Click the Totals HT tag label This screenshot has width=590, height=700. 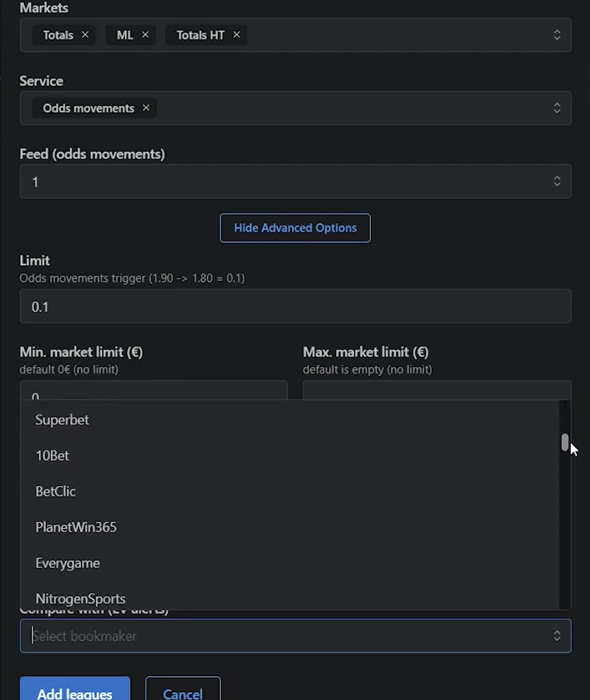[x=201, y=35]
